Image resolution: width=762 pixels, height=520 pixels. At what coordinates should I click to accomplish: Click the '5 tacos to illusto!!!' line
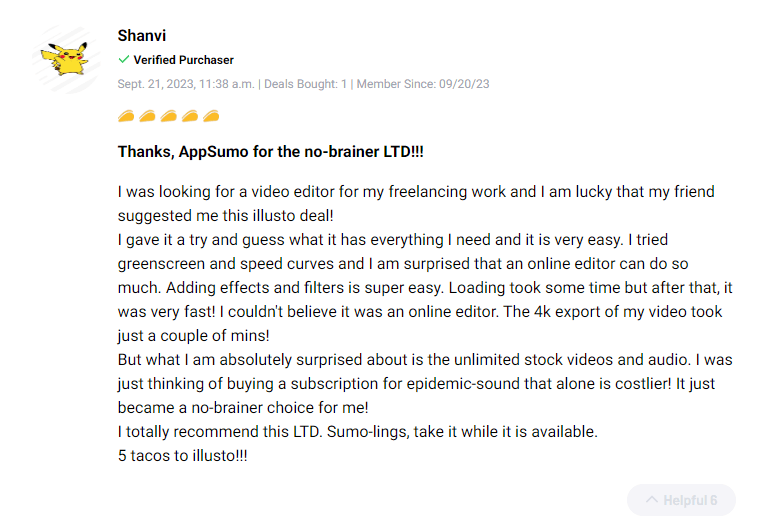pyautogui.click(x=182, y=455)
